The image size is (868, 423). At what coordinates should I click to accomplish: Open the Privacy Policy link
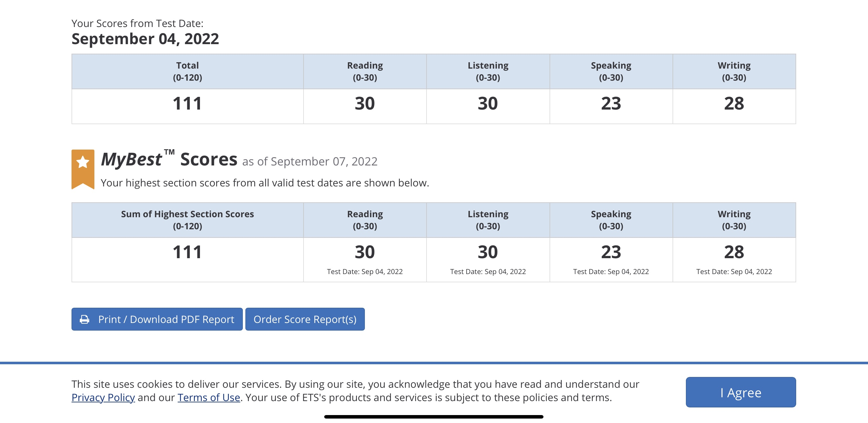coord(103,397)
